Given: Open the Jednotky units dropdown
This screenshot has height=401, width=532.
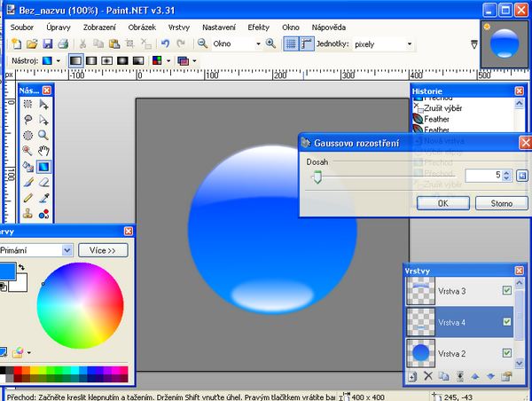Looking at the screenshot, I should tap(409, 43).
